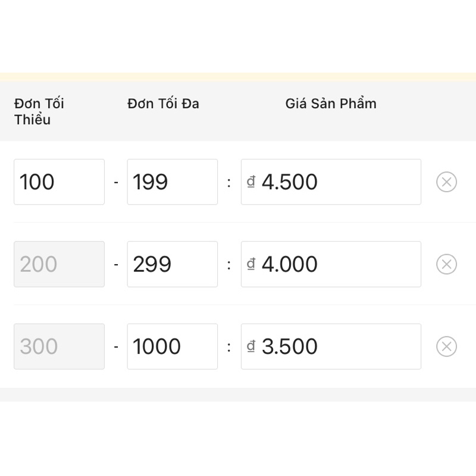The height and width of the screenshot is (476, 476).
Task: Click the product price field showing 4.500
Action: [339, 182]
